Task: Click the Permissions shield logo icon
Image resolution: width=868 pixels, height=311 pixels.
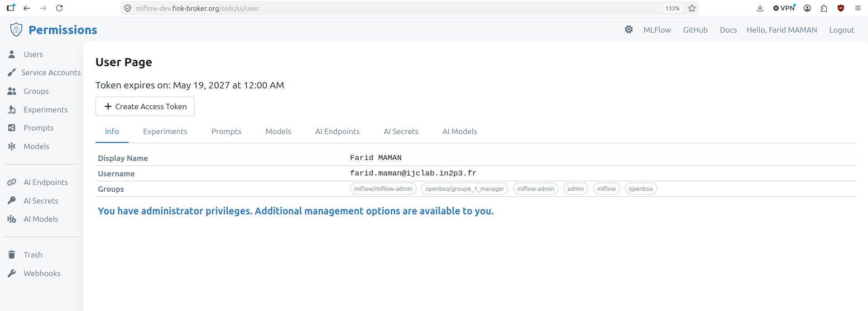Action: coord(16,29)
